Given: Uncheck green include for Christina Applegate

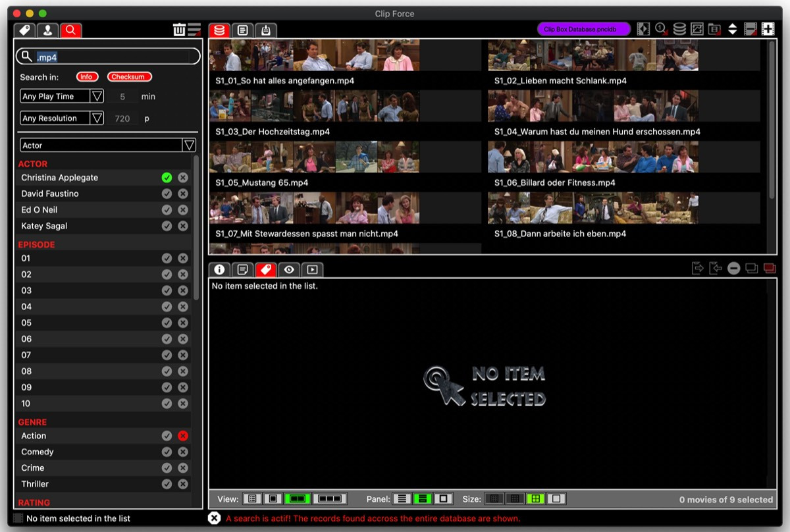Looking at the screenshot, I should coord(167,178).
